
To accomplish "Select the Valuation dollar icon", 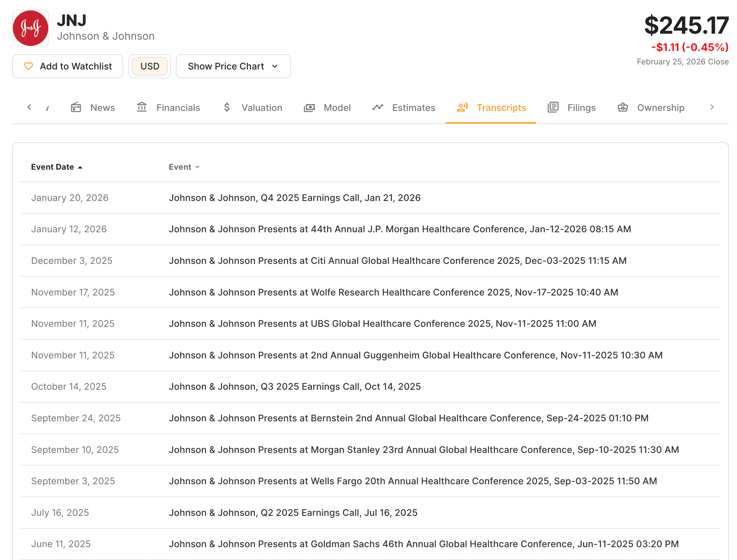I will [227, 107].
